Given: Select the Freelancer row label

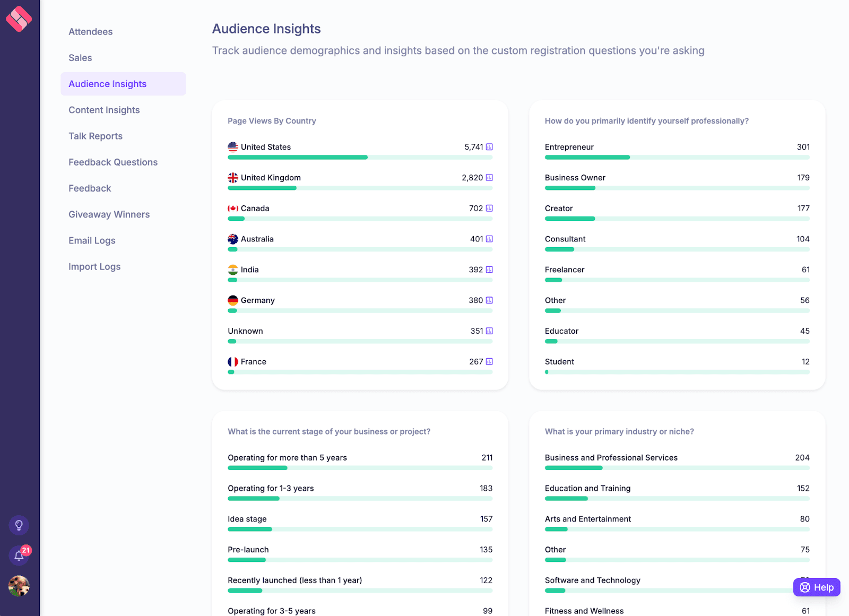Looking at the screenshot, I should 565,270.
